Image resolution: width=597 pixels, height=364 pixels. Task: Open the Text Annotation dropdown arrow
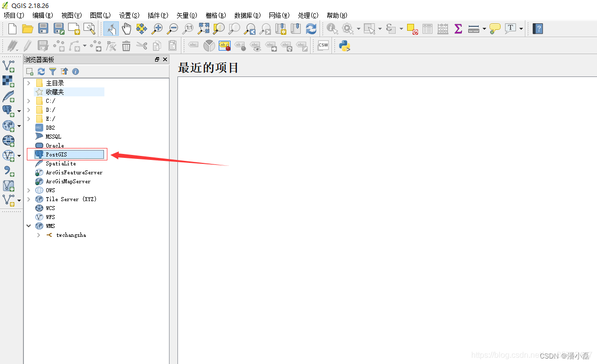521,29
